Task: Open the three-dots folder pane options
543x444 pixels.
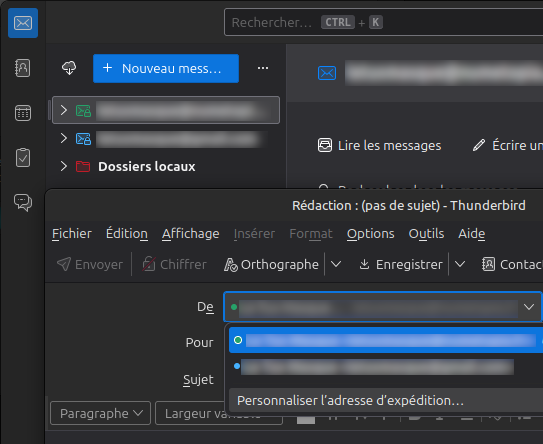Action: (263, 68)
